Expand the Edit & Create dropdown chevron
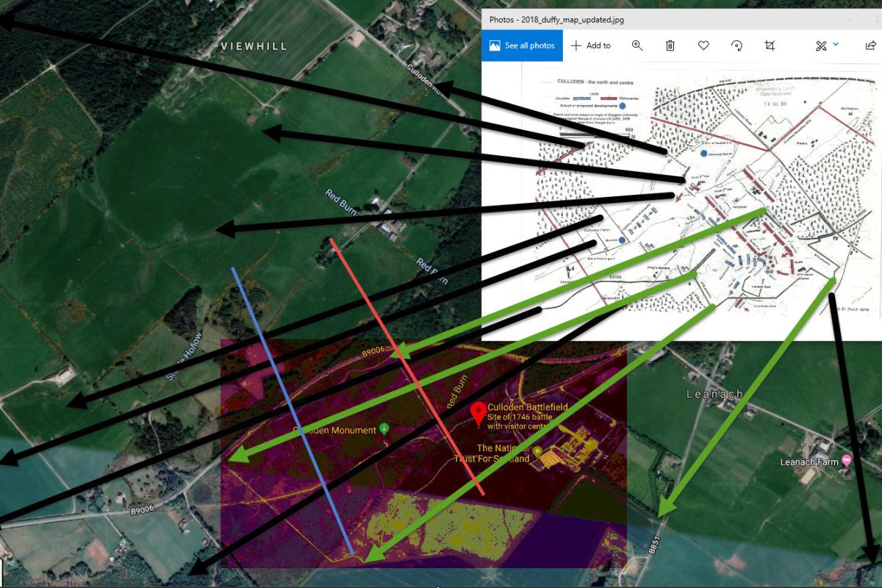Image resolution: width=882 pixels, height=588 pixels. click(836, 45)
